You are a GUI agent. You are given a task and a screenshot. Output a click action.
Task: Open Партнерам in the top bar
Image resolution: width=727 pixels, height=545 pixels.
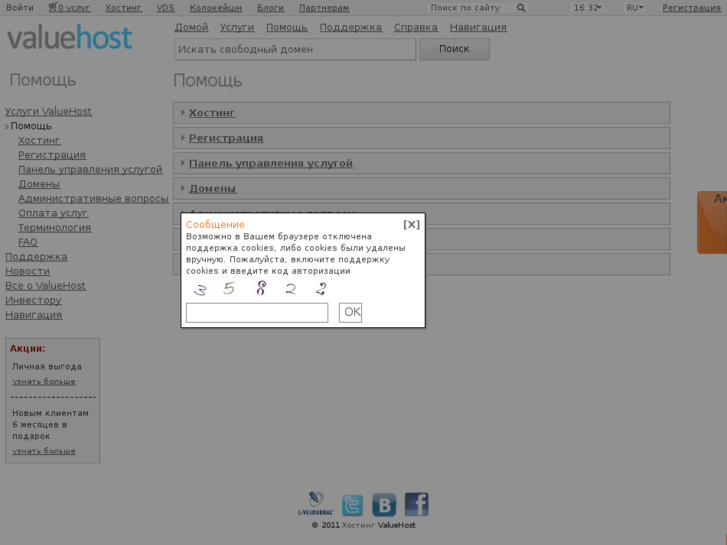tap(324, 8)
